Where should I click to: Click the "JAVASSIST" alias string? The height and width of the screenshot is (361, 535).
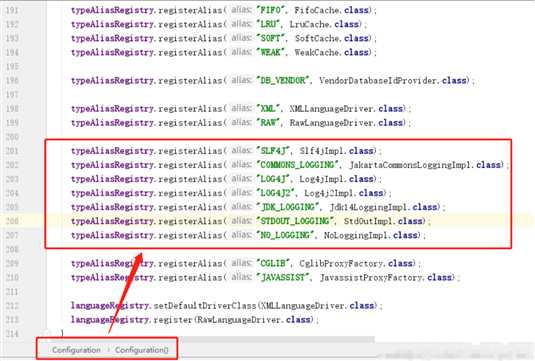coord(283,277)
